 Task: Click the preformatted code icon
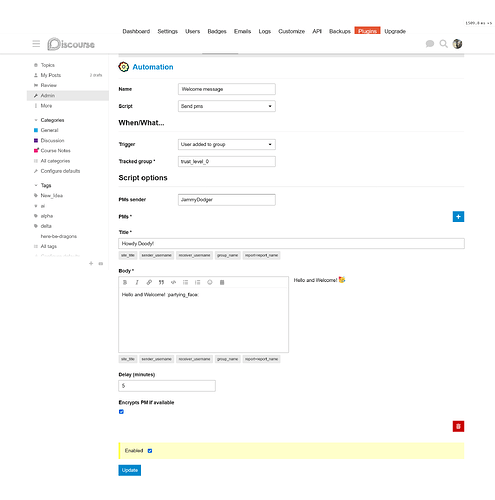[x=173, y=282]
